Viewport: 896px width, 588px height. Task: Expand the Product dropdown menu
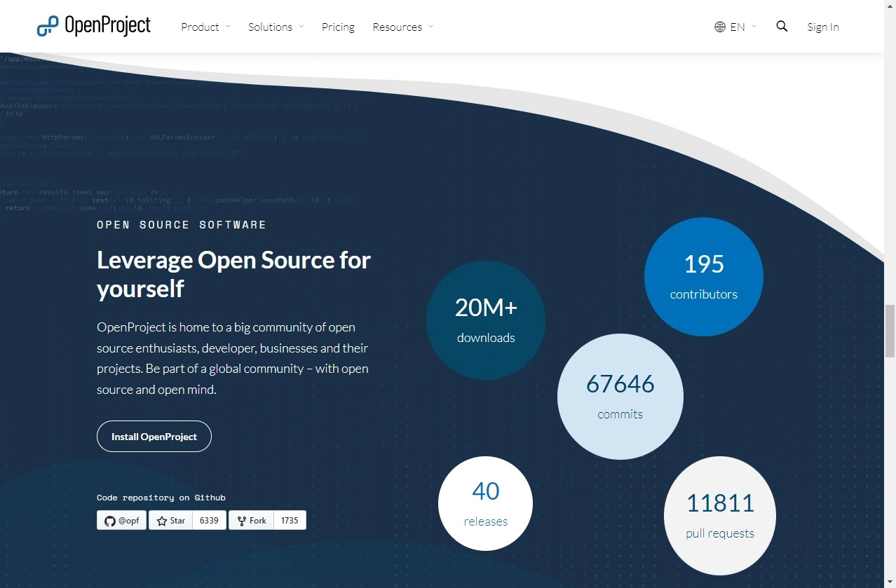(205, 27)
